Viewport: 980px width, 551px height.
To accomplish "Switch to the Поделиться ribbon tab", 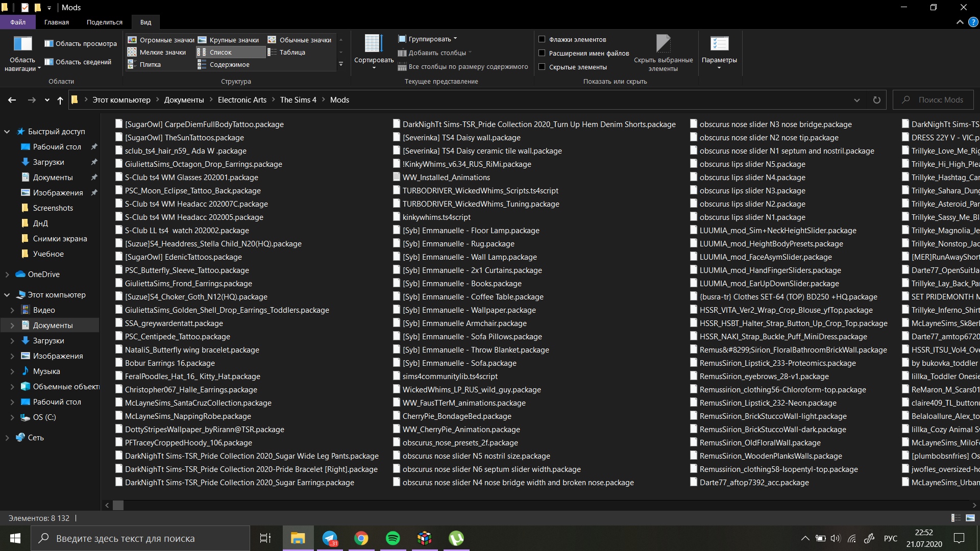I will tap(105, 22).
